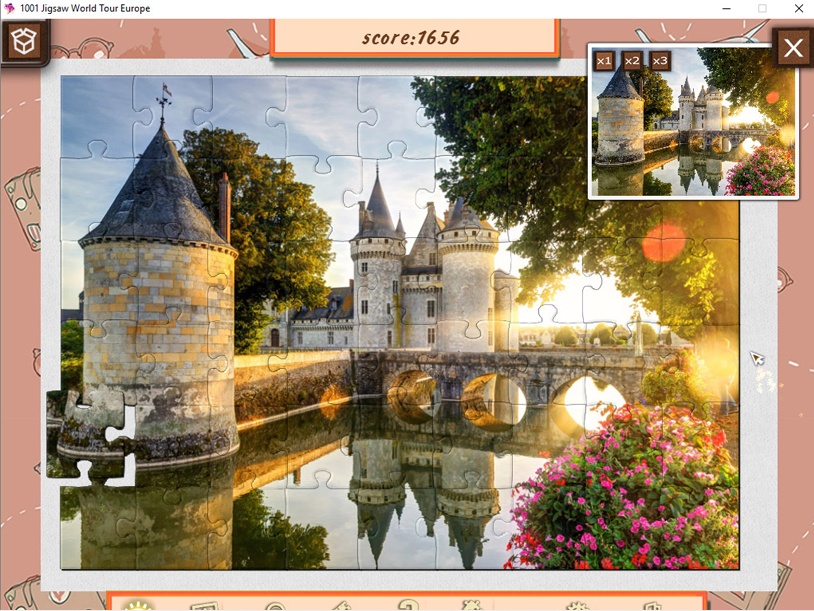
Task: Set preview zoom to x1
Action: tap(604, 61)
